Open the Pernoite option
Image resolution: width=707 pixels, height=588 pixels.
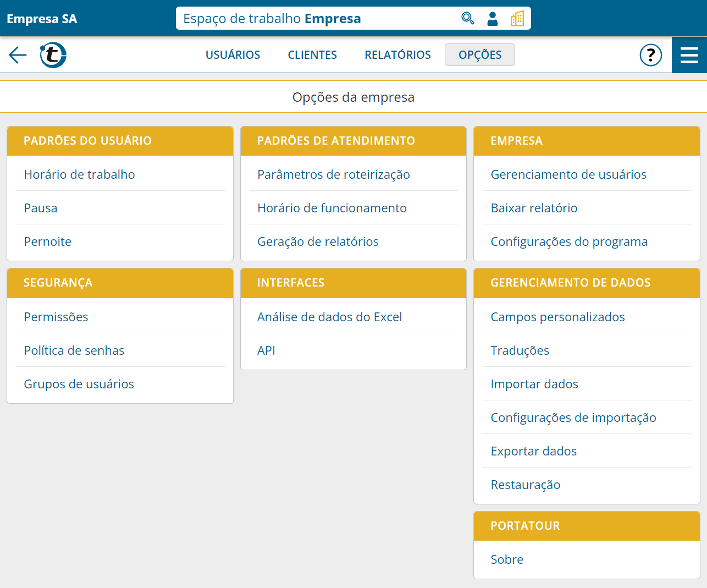click(x=120, y=241)
